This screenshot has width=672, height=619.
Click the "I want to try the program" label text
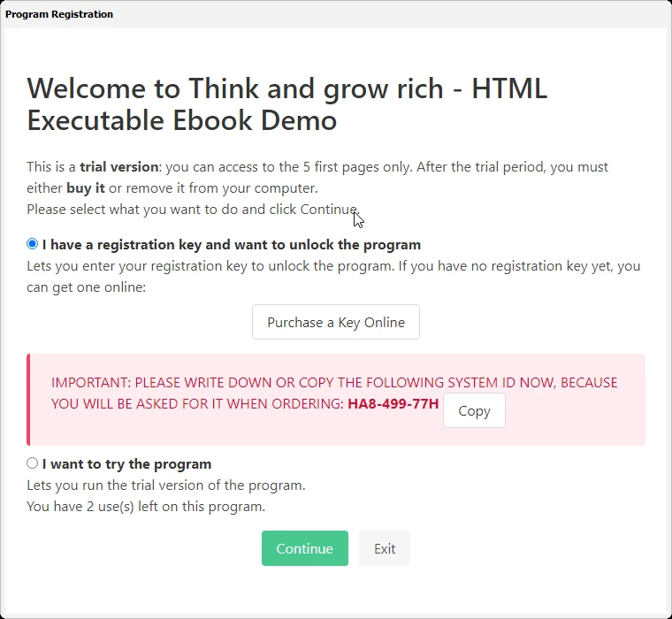(126, 463)
